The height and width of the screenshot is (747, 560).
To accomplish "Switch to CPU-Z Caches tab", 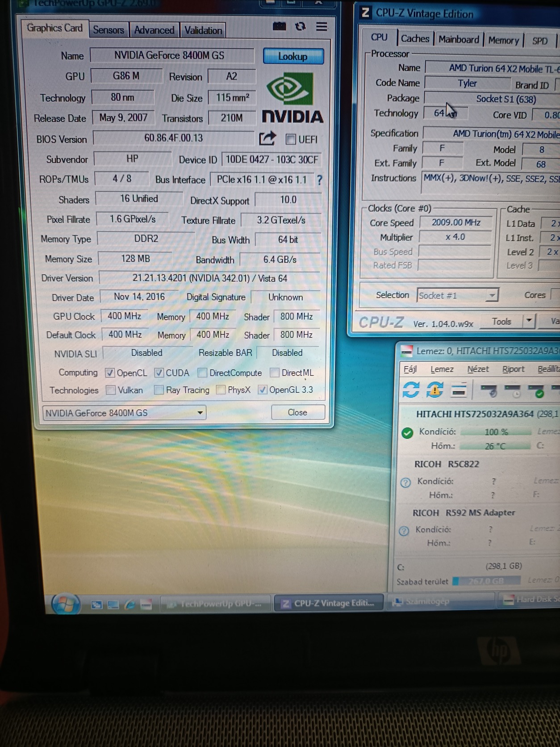I will click(415, 39).
